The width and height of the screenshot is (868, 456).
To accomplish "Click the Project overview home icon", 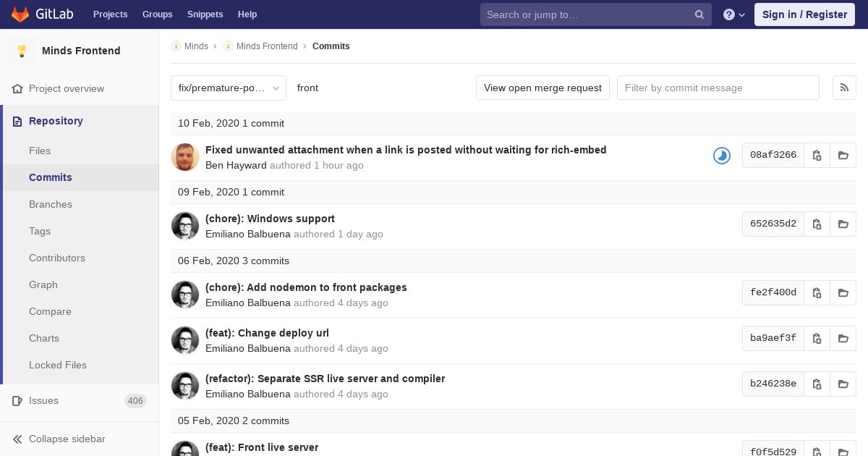I will [17, 88].
